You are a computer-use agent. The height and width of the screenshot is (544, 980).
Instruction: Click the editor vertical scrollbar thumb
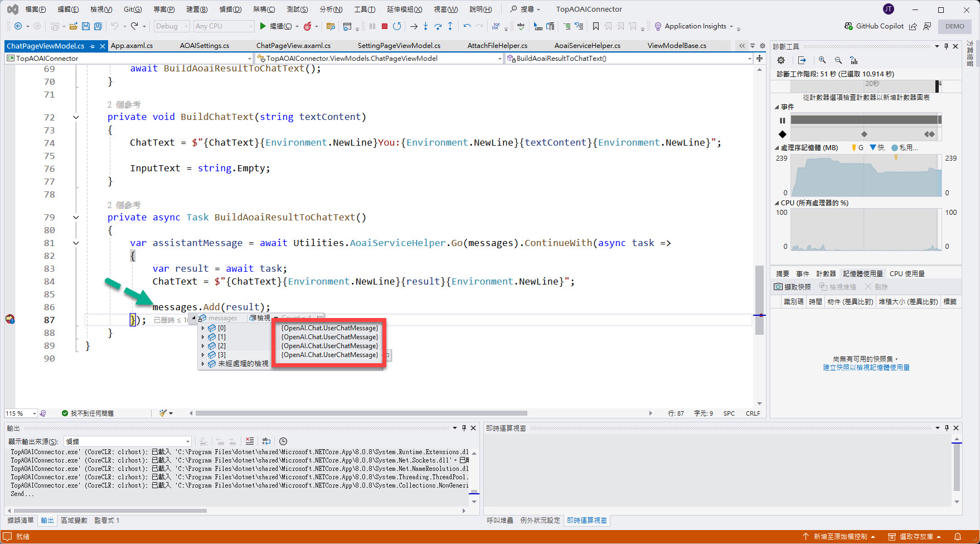tap(759, 300)
